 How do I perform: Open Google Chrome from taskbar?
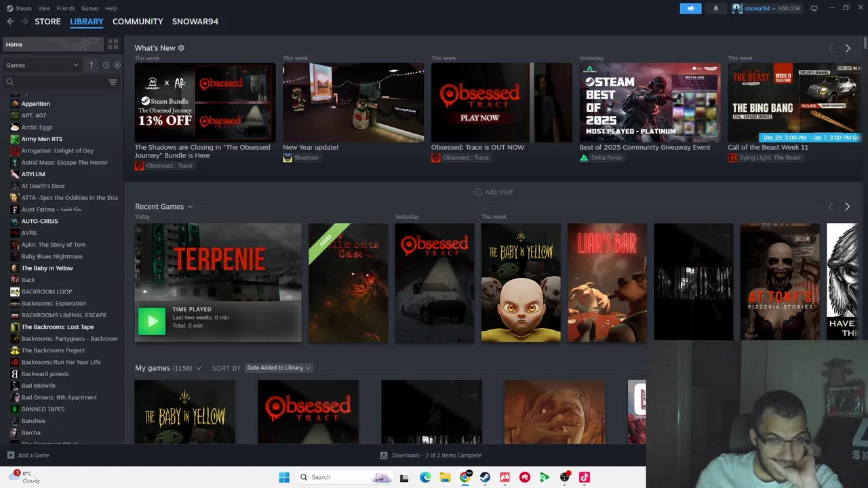[x=465, y=477]
